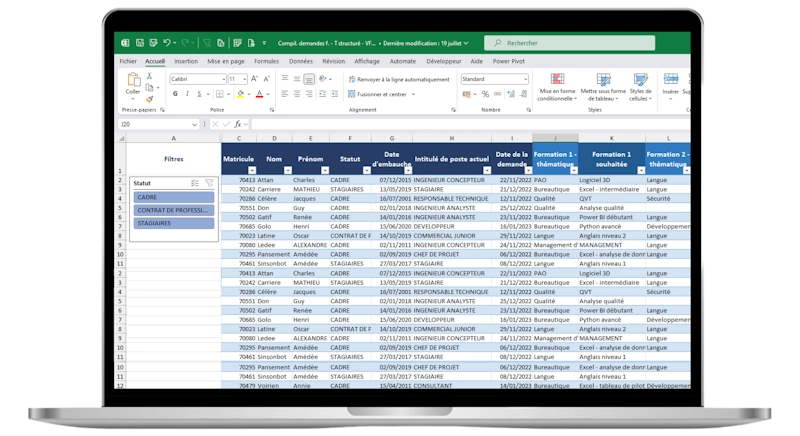
Task: Clear the Statut slicer filter icon
Action: 209,183
